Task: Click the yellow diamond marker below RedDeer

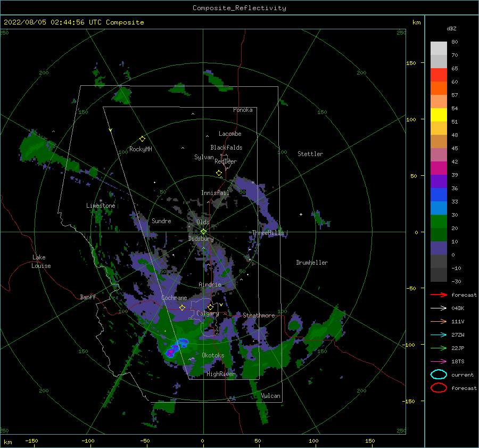Action: 219,173
